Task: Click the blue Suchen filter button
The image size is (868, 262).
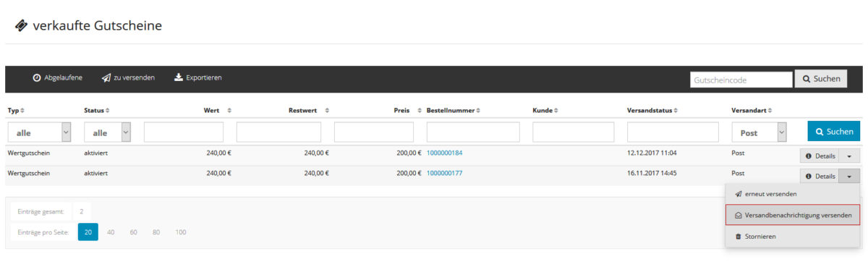Action: pos(833,131)
